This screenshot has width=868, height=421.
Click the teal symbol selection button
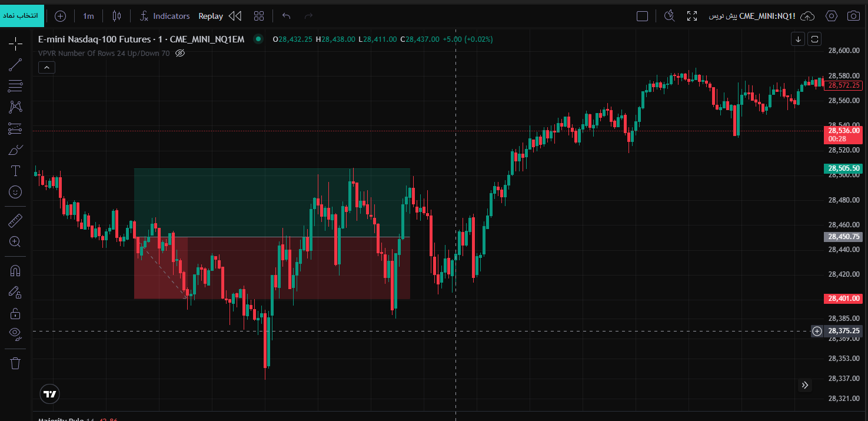click(x=22, y=15)
